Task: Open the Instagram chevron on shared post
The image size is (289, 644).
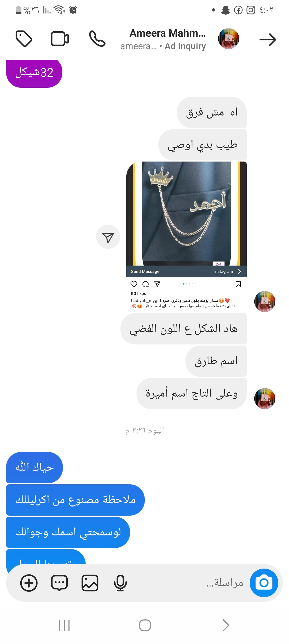Action: pyautogui.click(x=239, y=271)
